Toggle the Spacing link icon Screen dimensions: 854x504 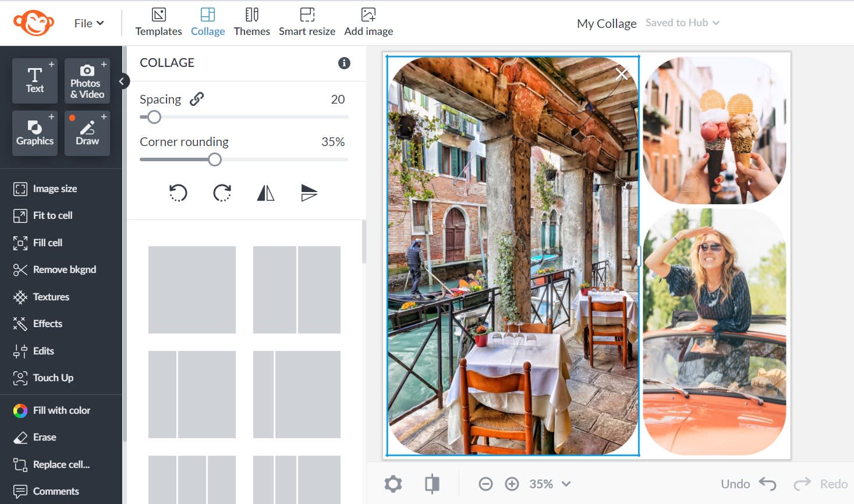point(197,99)
